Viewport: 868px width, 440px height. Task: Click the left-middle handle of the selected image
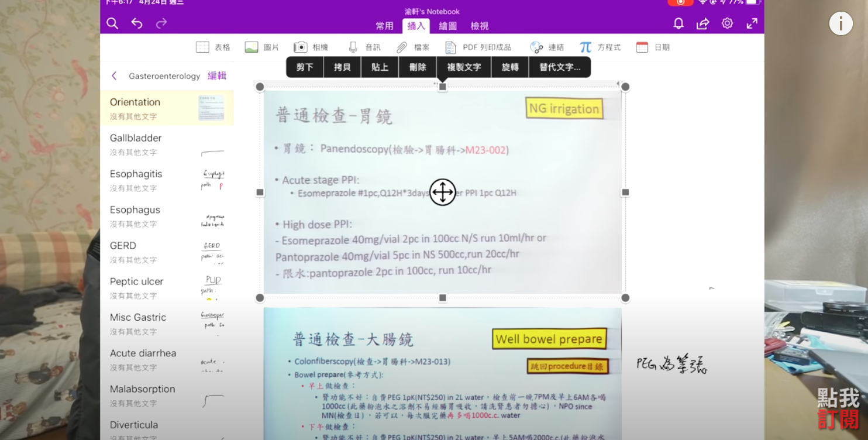260,192
